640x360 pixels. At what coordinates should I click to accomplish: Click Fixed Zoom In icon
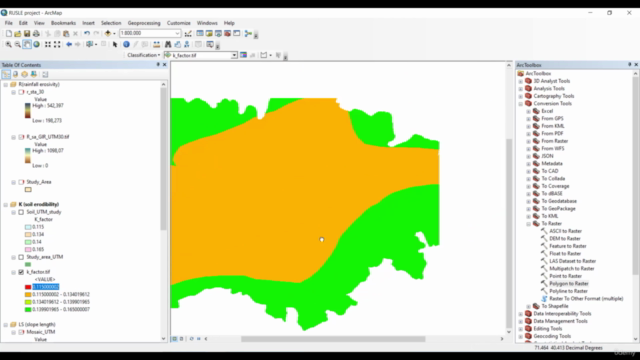(x=48, y=44)
